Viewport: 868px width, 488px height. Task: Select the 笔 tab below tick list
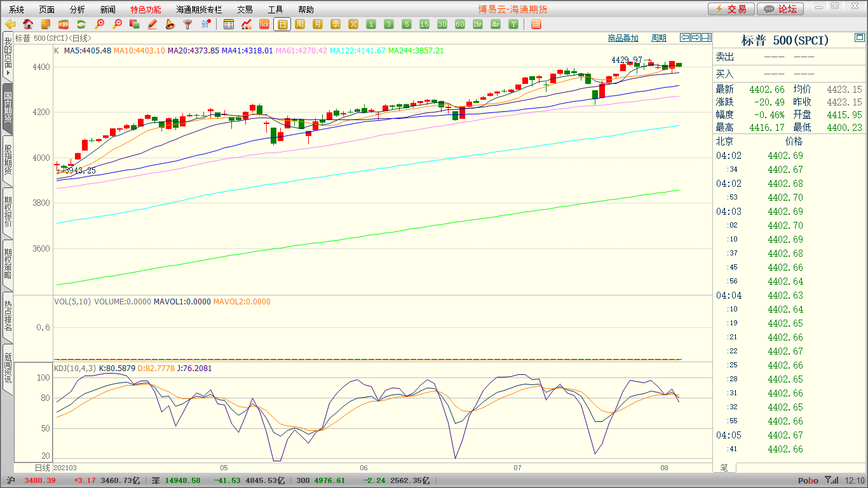724,467
